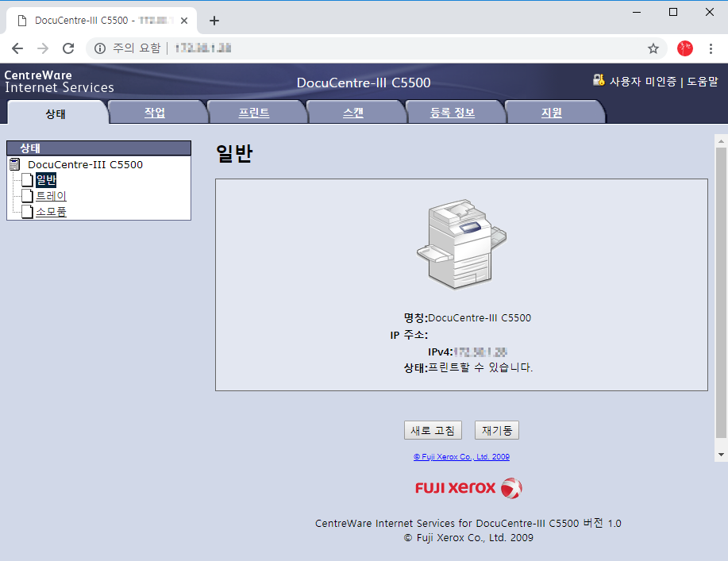Image resolution: width=728 pixels, height=561 pixels.
Task: Select 일반 in the status tree
Action: 46,180
